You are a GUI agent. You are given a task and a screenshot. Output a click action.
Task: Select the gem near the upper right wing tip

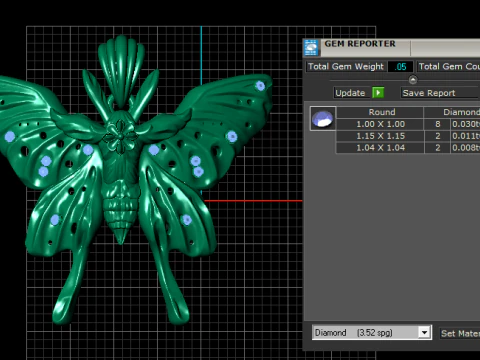(x=260, y=86)
